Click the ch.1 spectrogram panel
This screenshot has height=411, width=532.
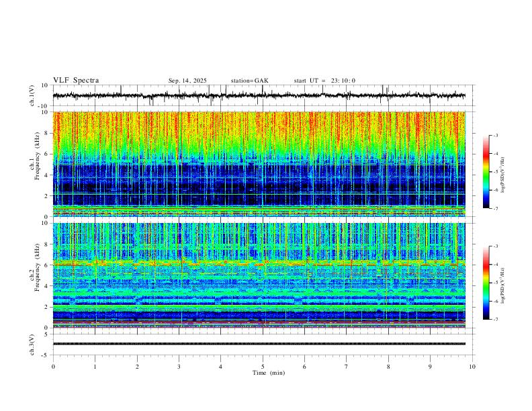pyautogui.click(x=259, y=164)
